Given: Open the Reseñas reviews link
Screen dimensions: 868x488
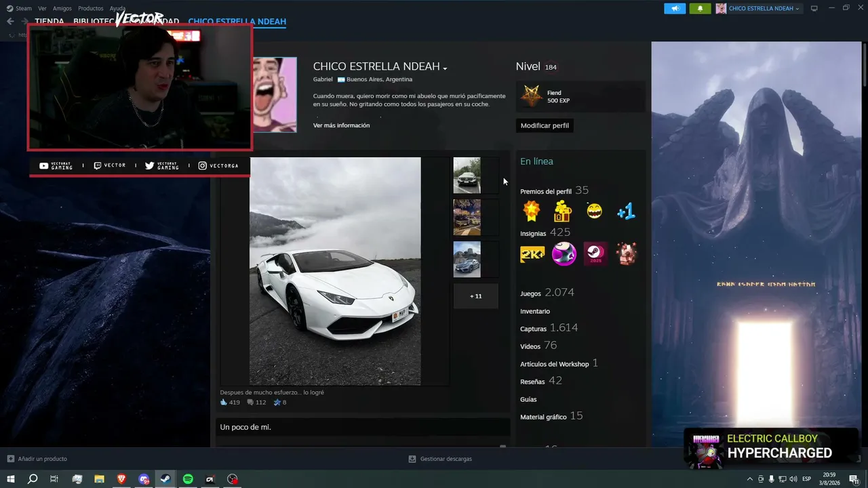Looking at the screenshot, I should 532,382.
